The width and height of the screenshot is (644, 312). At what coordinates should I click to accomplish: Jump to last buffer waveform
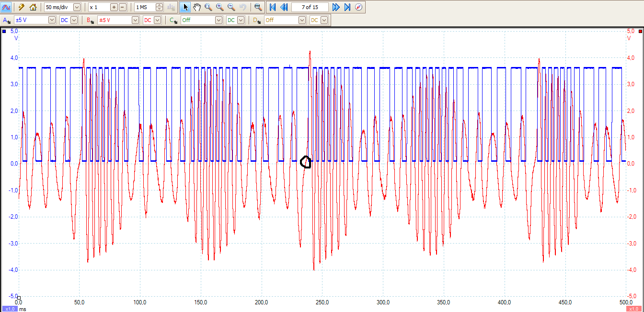pos(347,7)
